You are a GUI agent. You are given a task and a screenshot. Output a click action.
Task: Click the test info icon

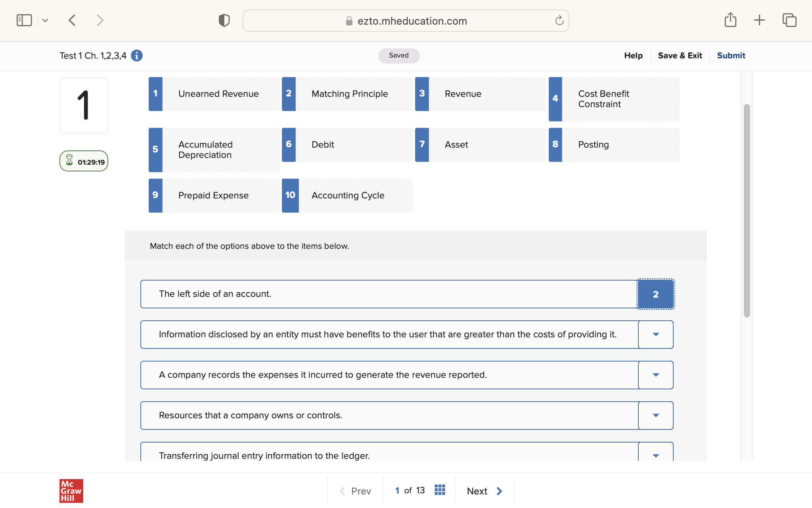tap(137, 56)
